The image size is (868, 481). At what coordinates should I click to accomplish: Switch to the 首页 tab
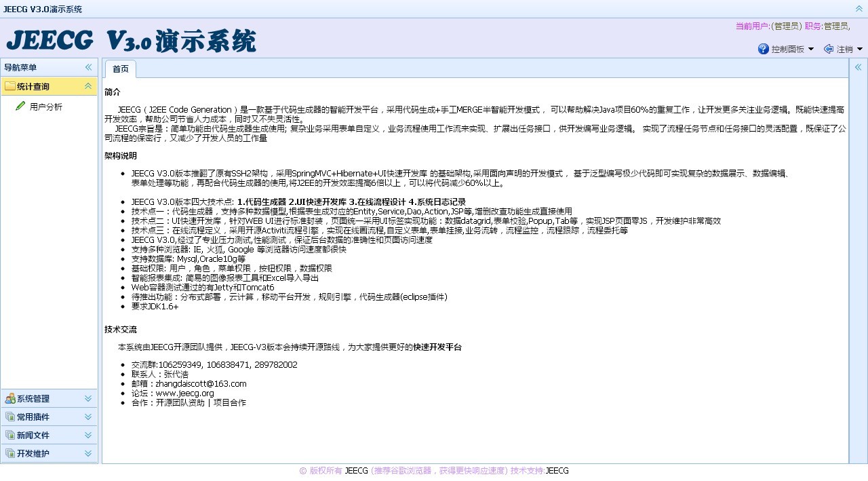coord(120,69)
